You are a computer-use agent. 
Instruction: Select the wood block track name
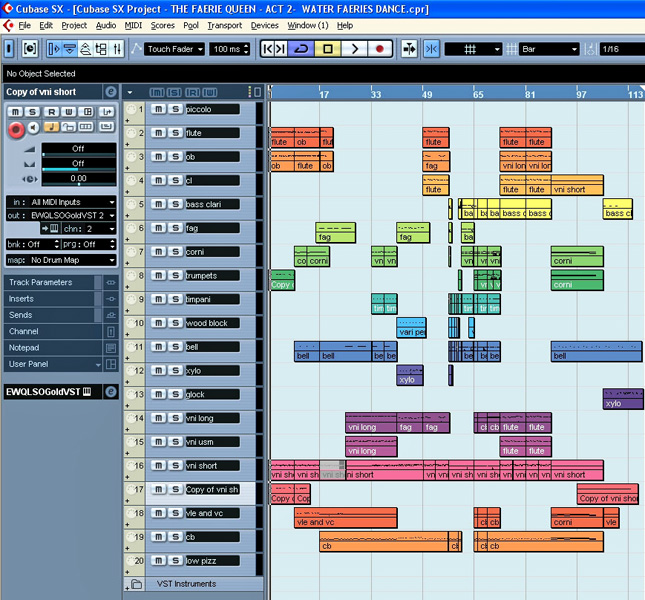tap(212, 323)
